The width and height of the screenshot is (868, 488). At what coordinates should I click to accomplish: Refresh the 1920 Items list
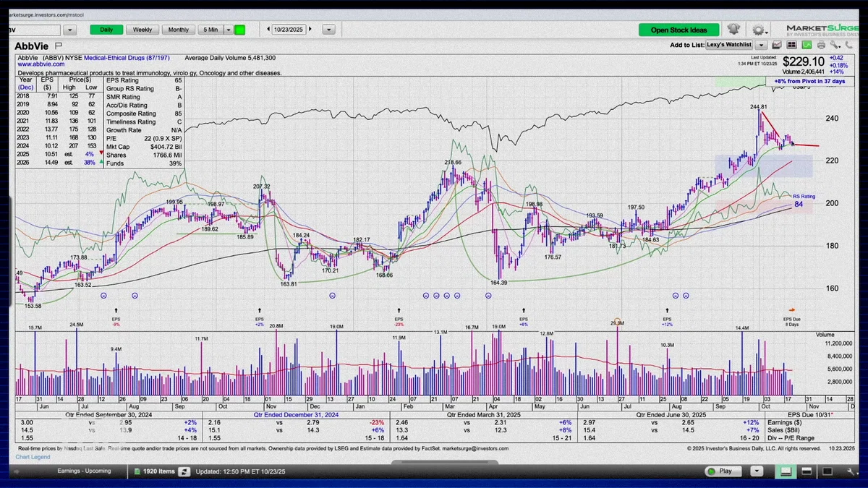coord(184,471)
